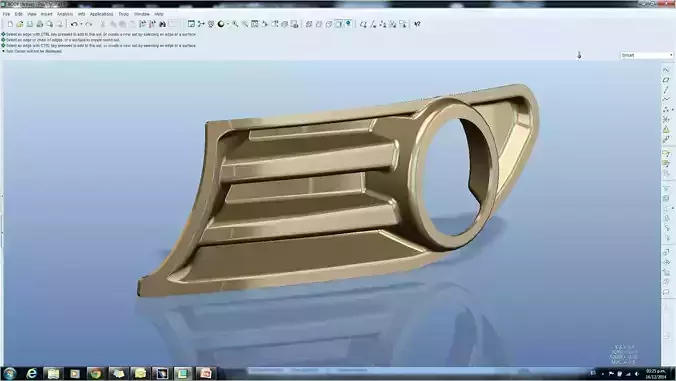Switch to Wireframe display mode
The image size is (676, 381).
309,24
